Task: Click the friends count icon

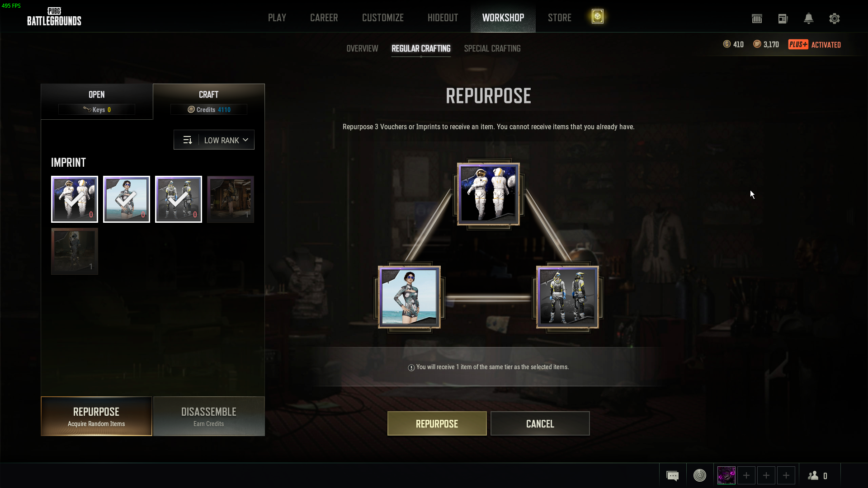Action: click(817, 475)
